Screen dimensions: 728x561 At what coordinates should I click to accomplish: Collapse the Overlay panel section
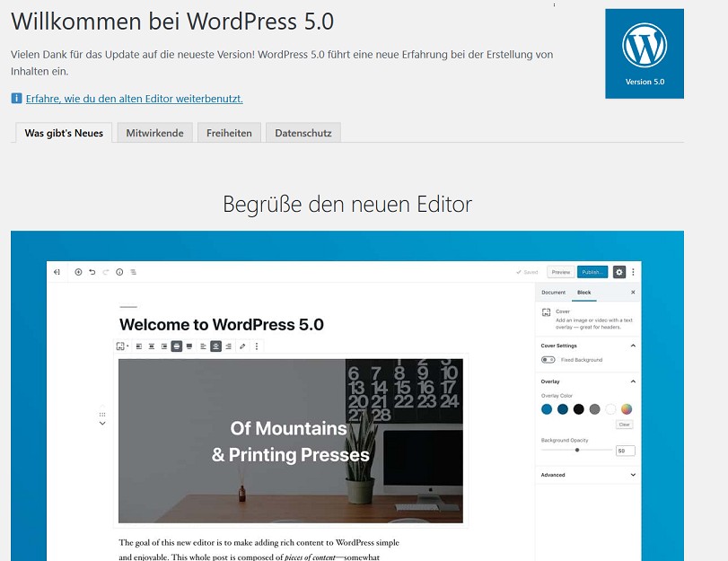[633, 381]
